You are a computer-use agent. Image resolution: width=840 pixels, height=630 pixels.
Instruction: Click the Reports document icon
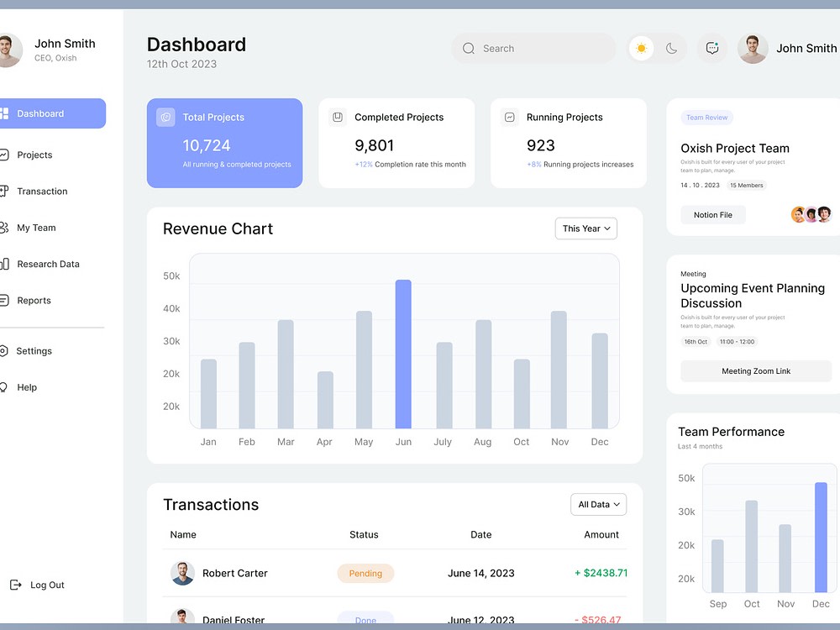[4, 301]
